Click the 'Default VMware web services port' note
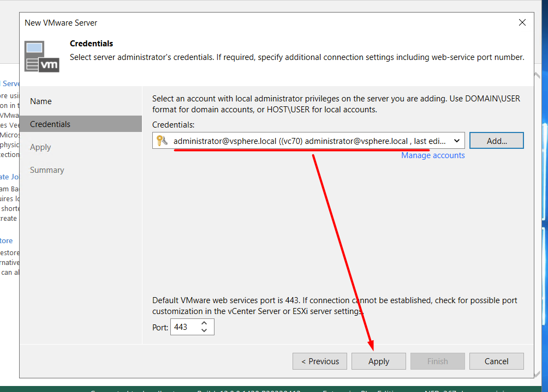The image size is (548, 392). [x=335, y=306]
